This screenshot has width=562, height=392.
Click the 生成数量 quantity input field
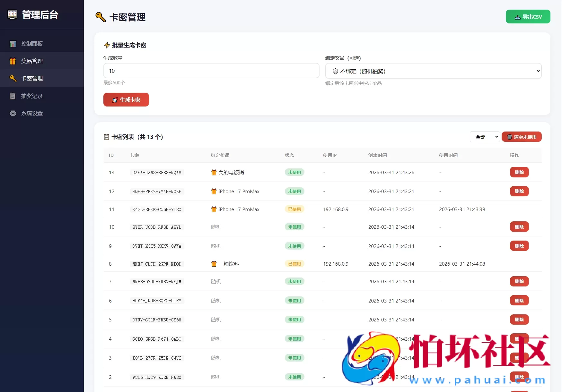(211, 71)
